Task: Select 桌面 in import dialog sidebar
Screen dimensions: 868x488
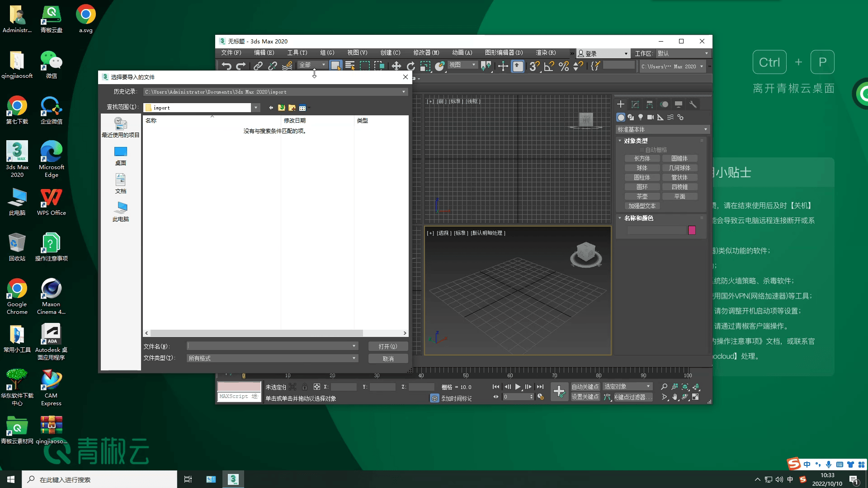Action: (x=121, y=156)
